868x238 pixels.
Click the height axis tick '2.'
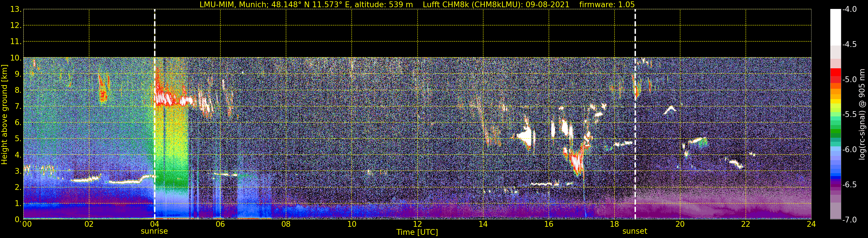pyautogui.click(x=18, y=188)
